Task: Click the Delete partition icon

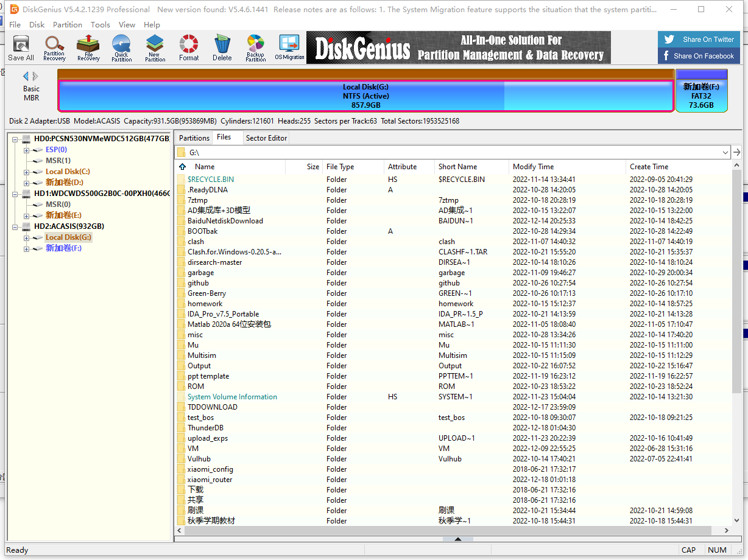Action: (222, 47)
